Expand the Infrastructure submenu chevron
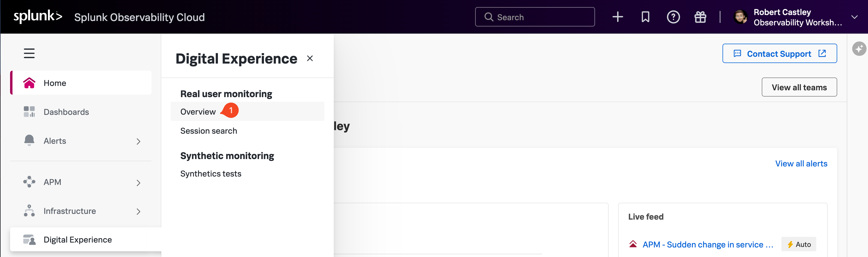The height and width of the screenshot is (257, 868). coord(138,211)
